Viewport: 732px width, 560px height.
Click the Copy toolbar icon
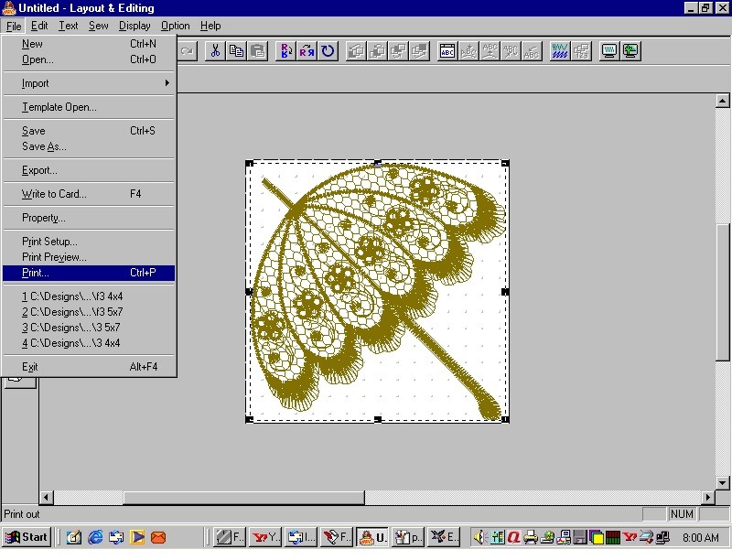pyautogui.click(x=237, y=51)
